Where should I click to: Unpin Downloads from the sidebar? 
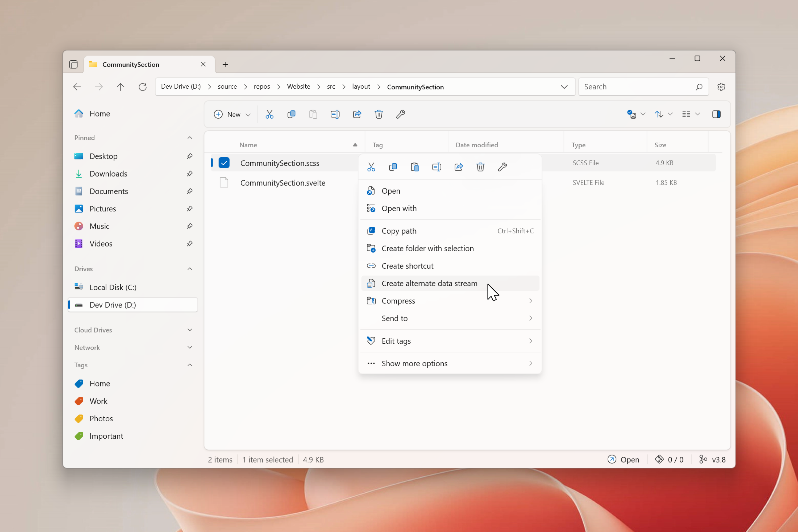click(x=190, y=174)
